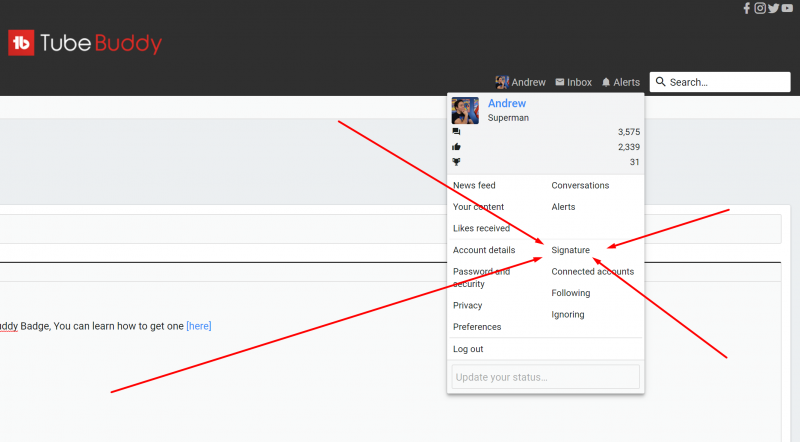The image size is (800, 442).
Task: Open the Twitter social icon
Action: (773, 8)
